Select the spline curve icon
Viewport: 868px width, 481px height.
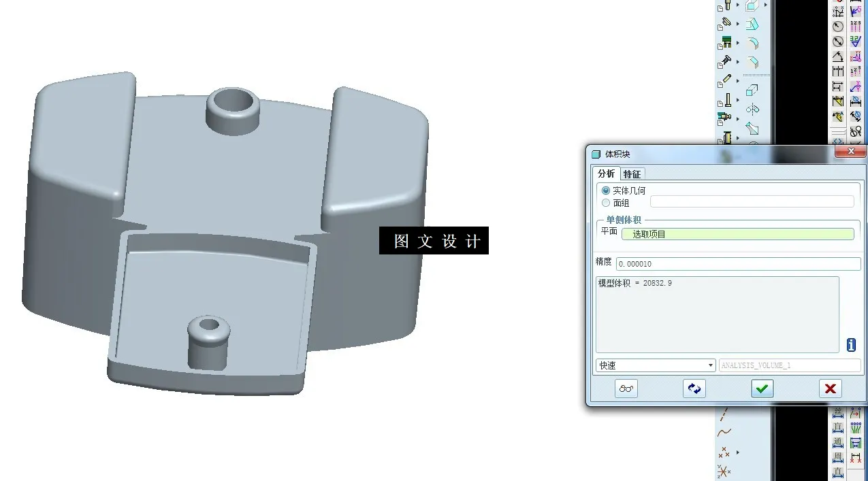click(x=724, y=432)
